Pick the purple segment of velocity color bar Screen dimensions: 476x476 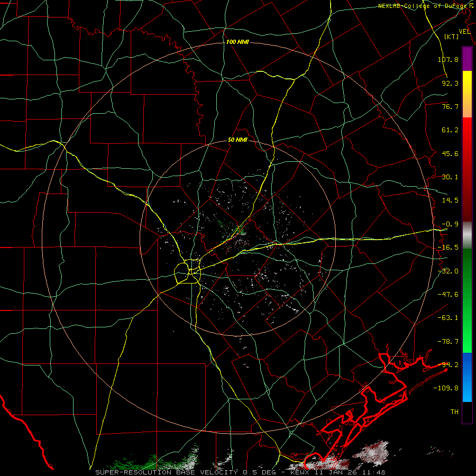(467, 59)
